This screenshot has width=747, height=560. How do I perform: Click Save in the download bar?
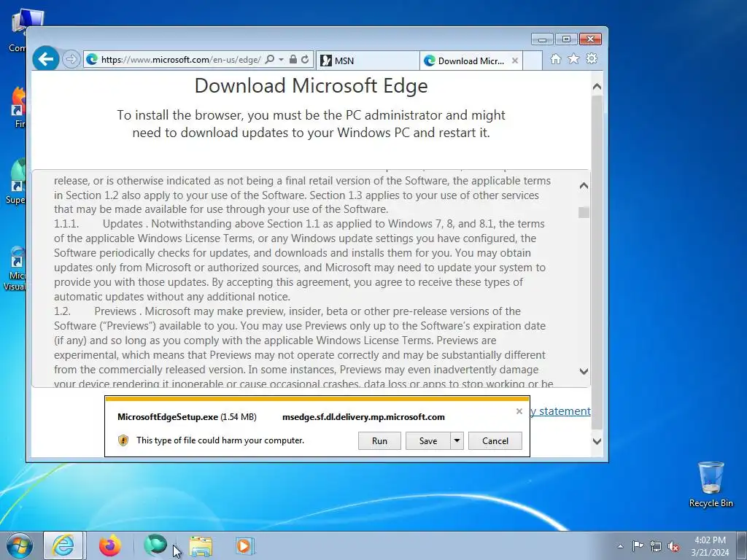click(427, 441)
